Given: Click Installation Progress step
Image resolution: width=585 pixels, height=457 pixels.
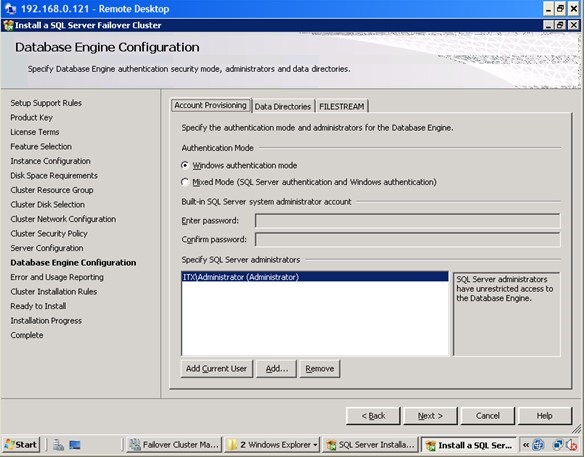Looking at the screenshot, I should click(46, 321).
